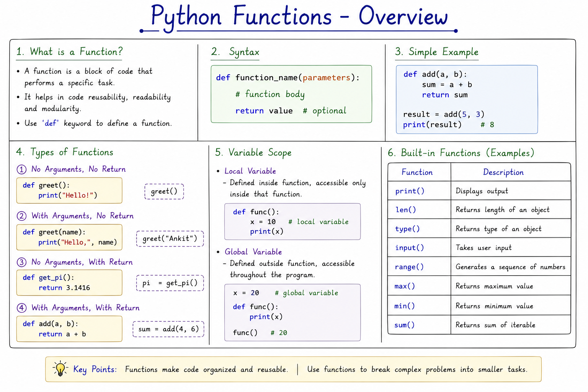The width and height of the screenshot is (588, 392).
Task: Click the 'Key Points:' label
Action: point(95,369)
